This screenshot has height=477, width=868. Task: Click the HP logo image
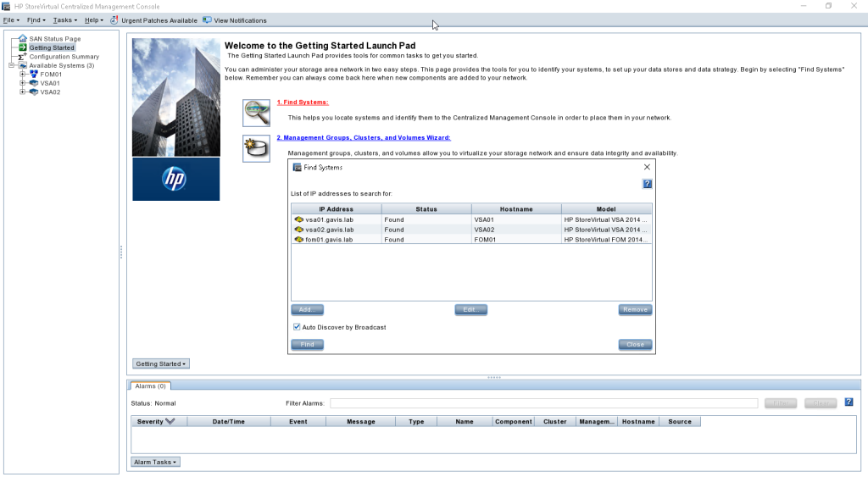(176, 179)
